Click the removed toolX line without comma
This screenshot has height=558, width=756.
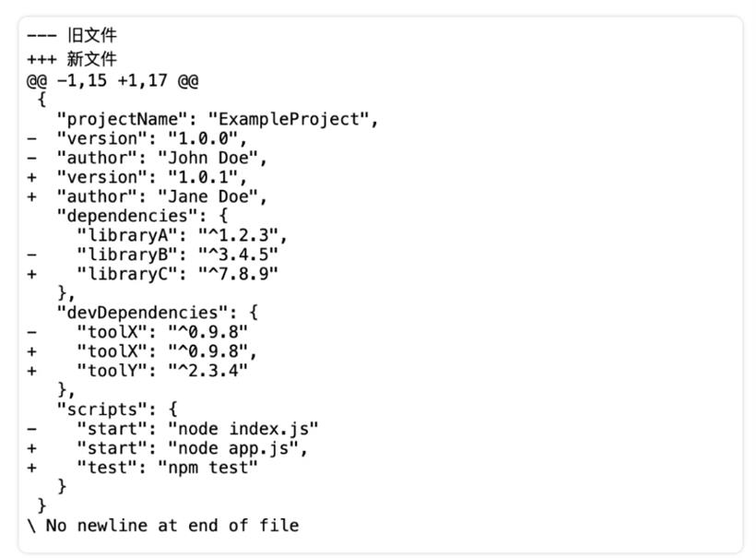137,332
